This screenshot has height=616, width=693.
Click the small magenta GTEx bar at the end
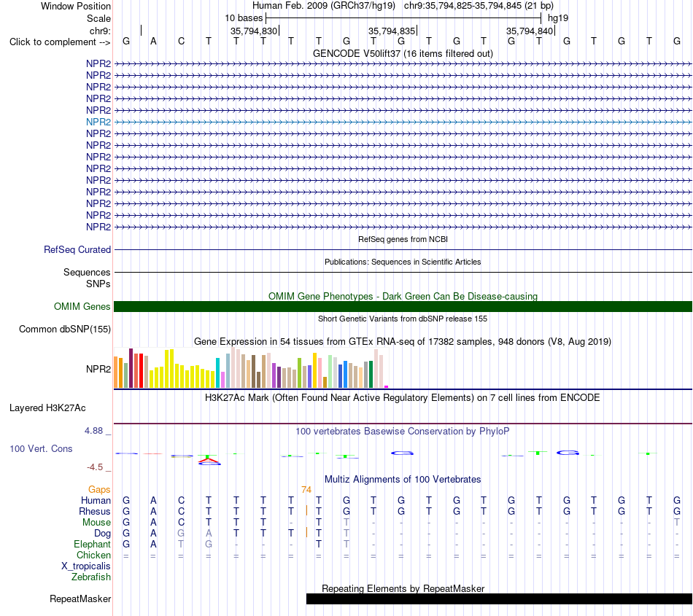[x=387, y=387]
